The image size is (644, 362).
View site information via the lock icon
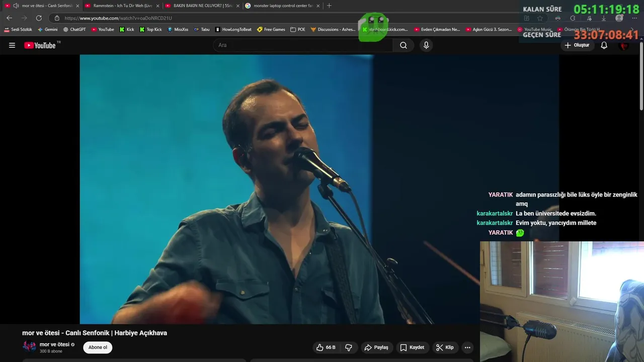(57, 18)
